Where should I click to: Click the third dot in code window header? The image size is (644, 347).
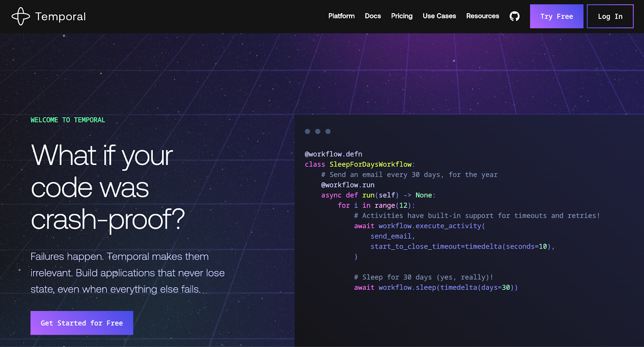pyautogui.click(x=328, y=131)
